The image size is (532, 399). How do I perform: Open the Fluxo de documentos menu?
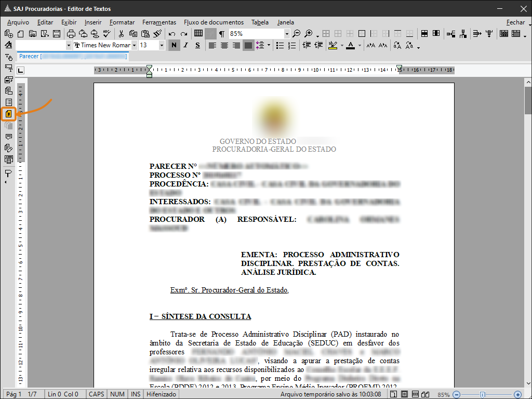214,22
